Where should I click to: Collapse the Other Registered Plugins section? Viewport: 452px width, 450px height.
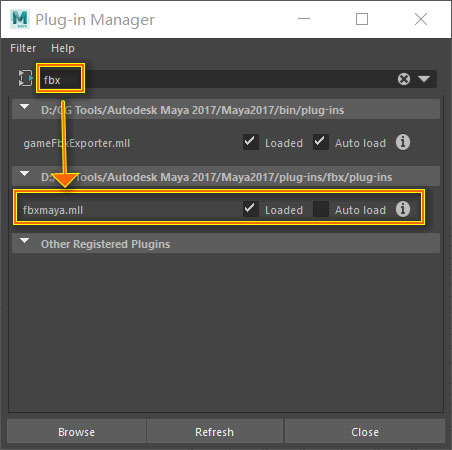pos(24,241)
